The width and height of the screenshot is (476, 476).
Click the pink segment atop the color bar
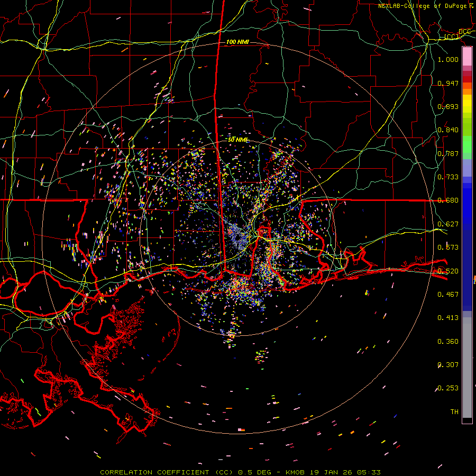tap(467, 57)
